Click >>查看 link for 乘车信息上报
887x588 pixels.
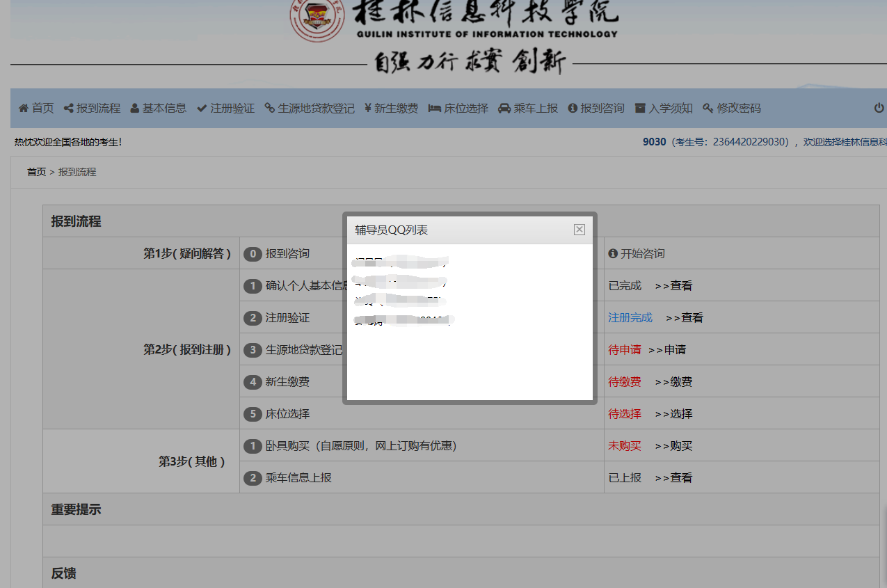(673, 478)
